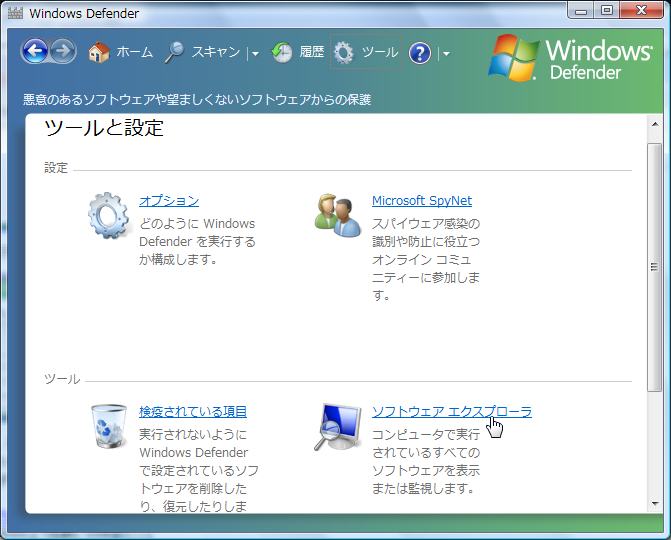
Task: Click the two-people SpyNet icon
Action: click(x=338, y=215)
